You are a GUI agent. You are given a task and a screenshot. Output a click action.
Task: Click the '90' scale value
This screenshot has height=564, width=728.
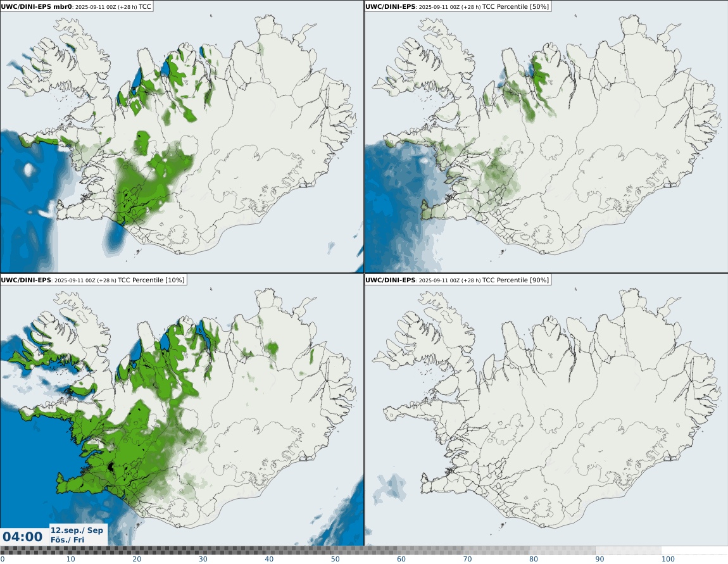600,559
